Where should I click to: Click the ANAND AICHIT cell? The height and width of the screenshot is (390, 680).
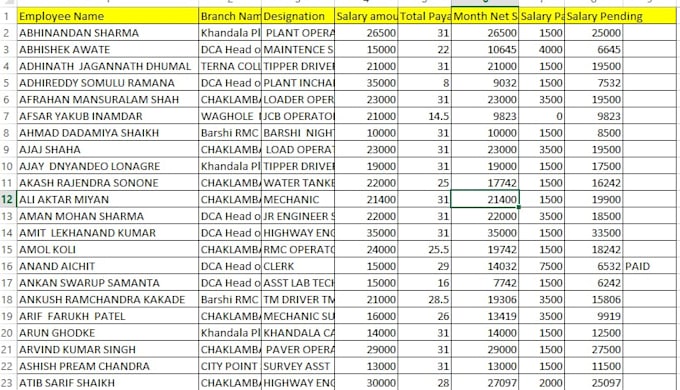[x=108, y=266]
